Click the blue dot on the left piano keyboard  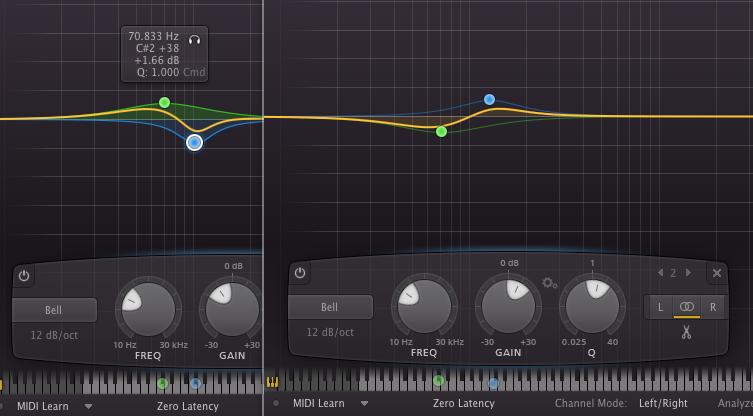click(x=195, y=383)
